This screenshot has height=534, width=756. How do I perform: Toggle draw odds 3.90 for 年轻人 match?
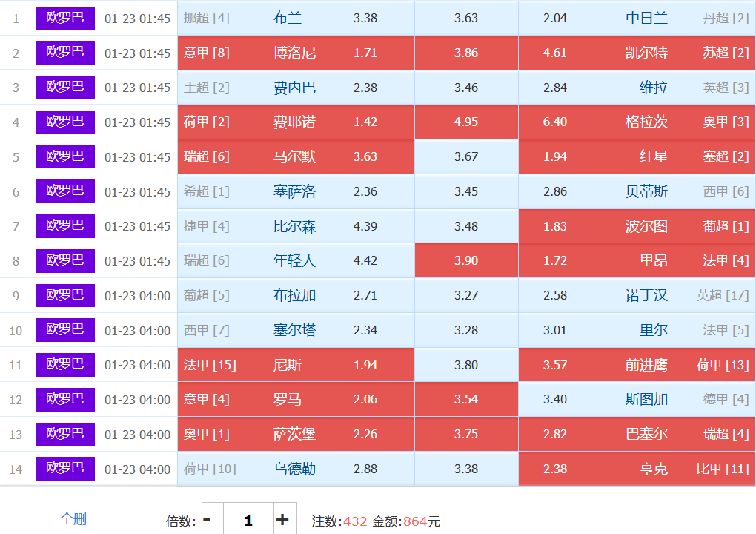[466, 260]
